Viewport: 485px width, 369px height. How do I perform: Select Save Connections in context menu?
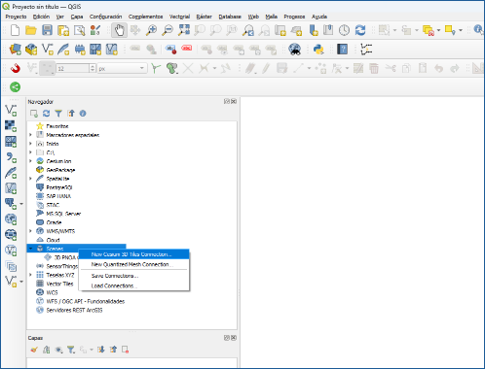(x=134, y=276)
